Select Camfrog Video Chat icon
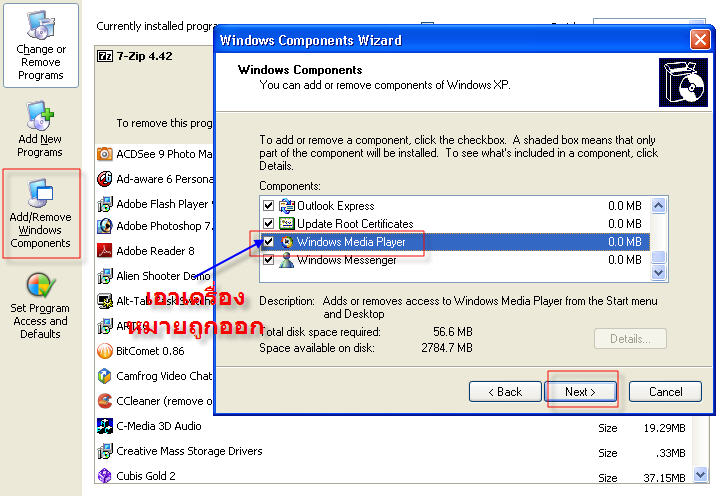Screen dimensions: 722x496 click(105, 376)
